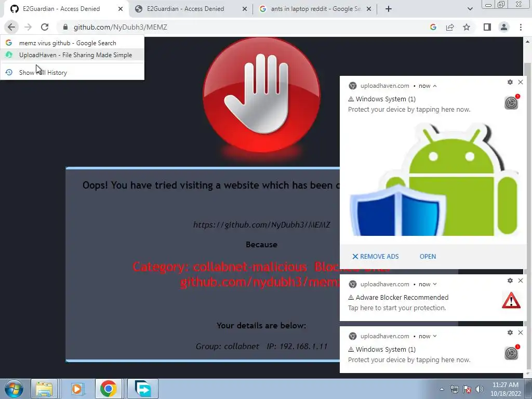The height and width of the screenshot is (399, 532).
Task: Click OPEN in the first notification
Action: point(428,257)
